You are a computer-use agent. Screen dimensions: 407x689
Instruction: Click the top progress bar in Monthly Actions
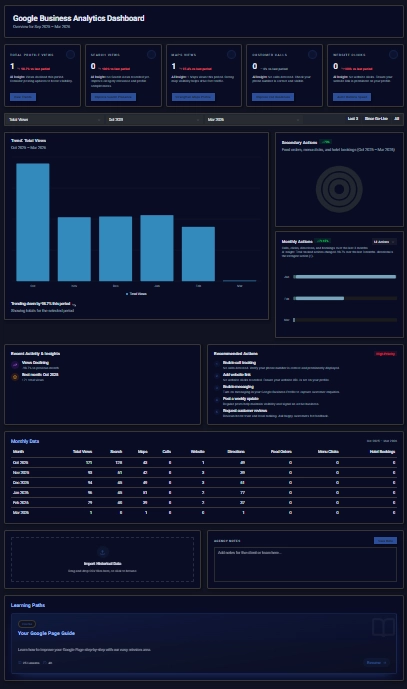(x=345, y=277)
